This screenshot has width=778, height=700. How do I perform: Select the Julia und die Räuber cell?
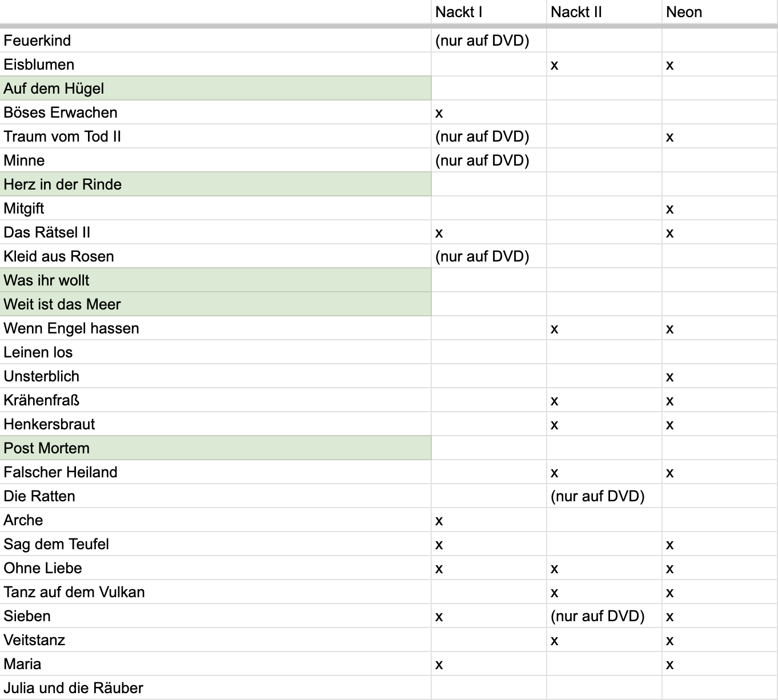pyautogui.click(x=215, y=688)
